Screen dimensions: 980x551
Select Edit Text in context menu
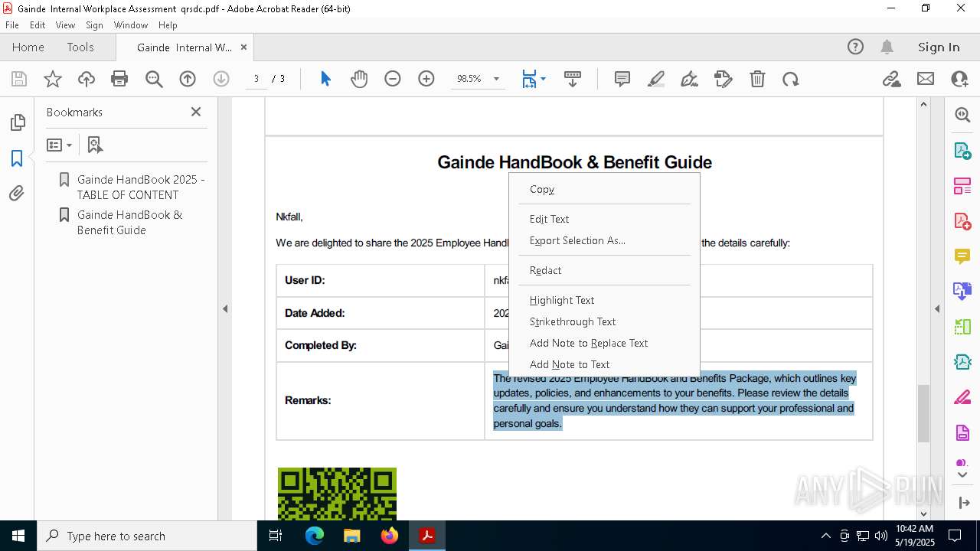(x=605, y=219)
